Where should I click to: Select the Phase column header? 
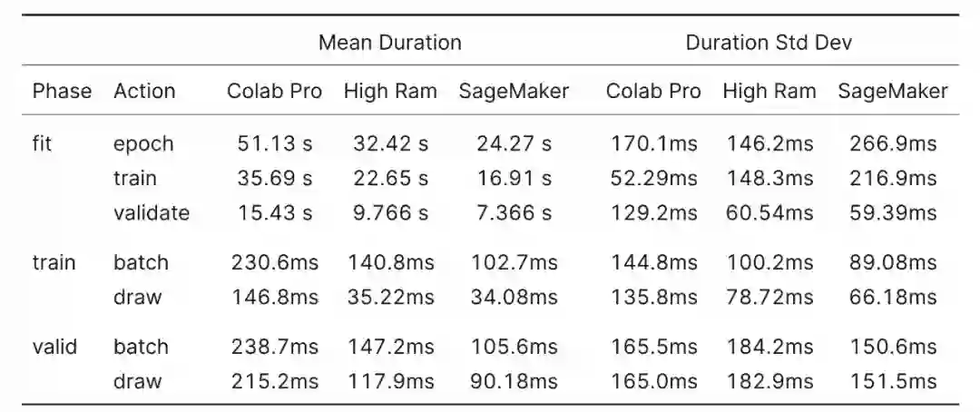[x=62, y=91]
